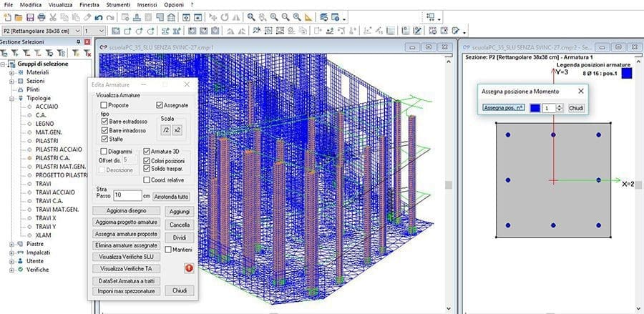Click the house building view icon
Screen dimensions: 644x314
[x=171, y=17]
